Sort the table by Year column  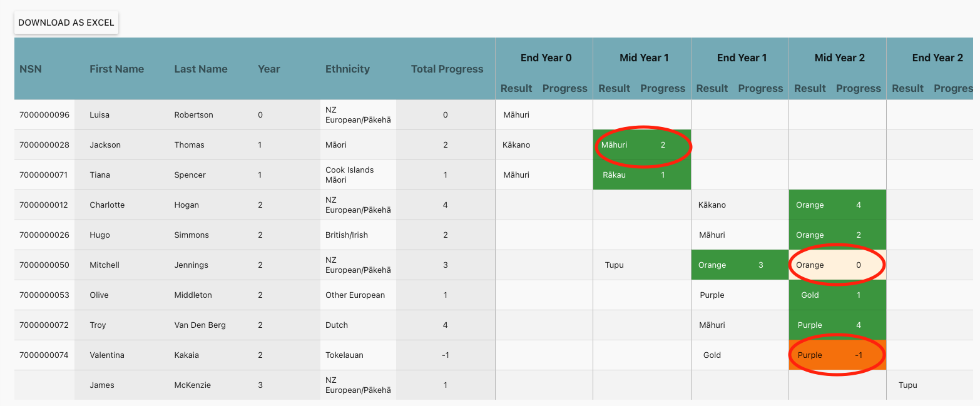point(268,69)
